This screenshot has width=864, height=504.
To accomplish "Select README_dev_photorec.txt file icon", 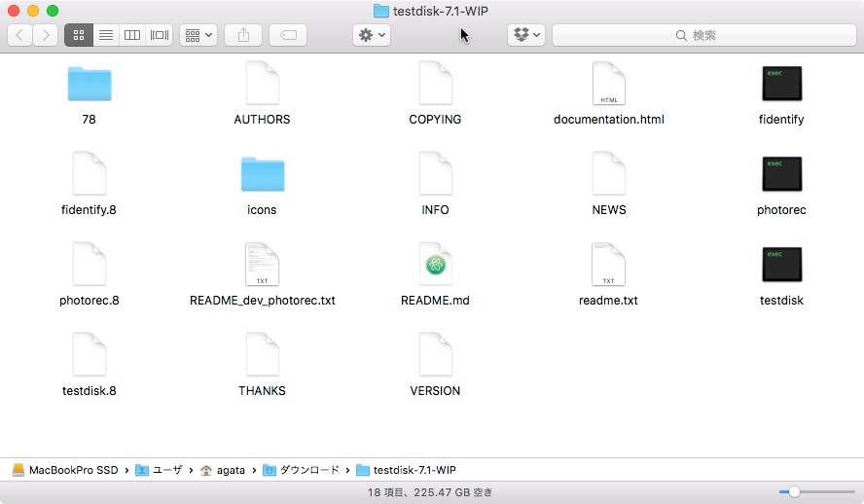I will click(x=263, y=264).
